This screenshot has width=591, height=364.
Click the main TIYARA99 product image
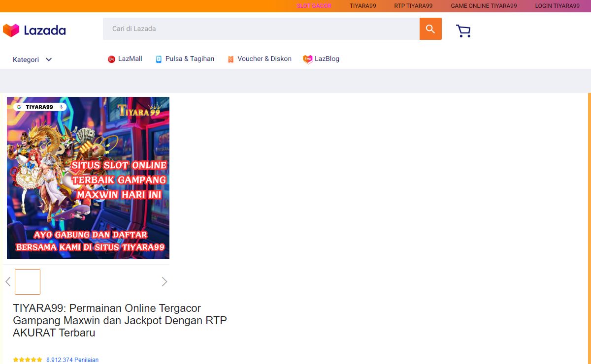click(88, 178)
